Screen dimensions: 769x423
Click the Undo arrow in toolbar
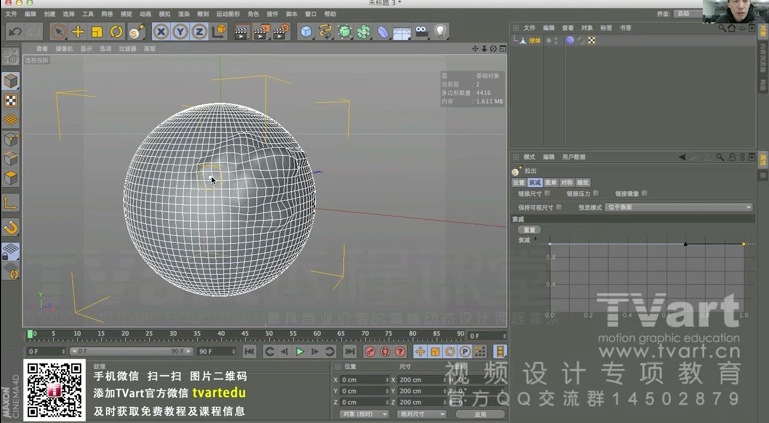15,32
